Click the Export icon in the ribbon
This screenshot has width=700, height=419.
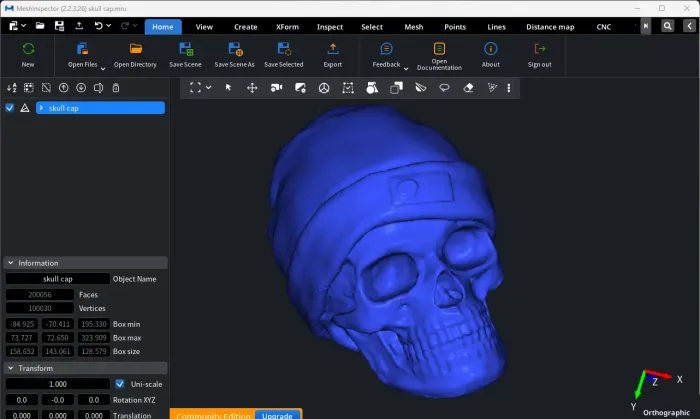click(333, 49)
